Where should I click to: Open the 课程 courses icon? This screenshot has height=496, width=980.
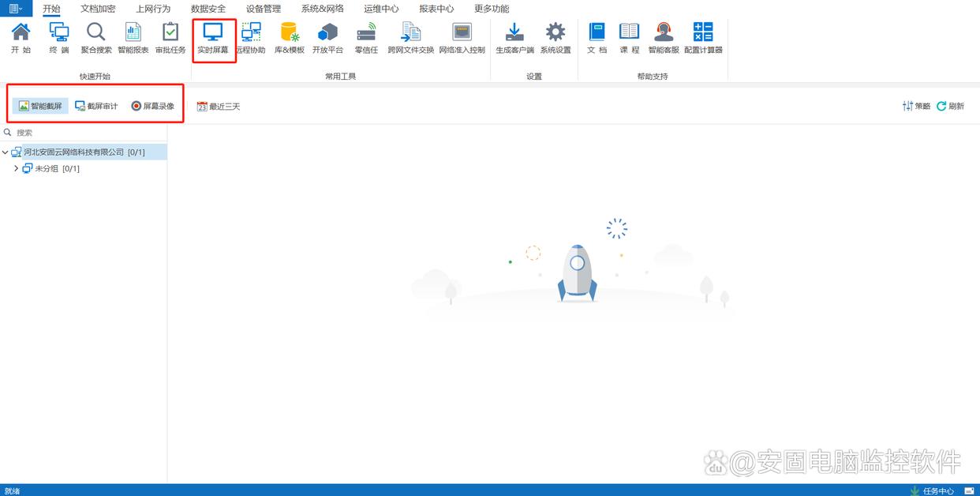[x=630, y=38]
